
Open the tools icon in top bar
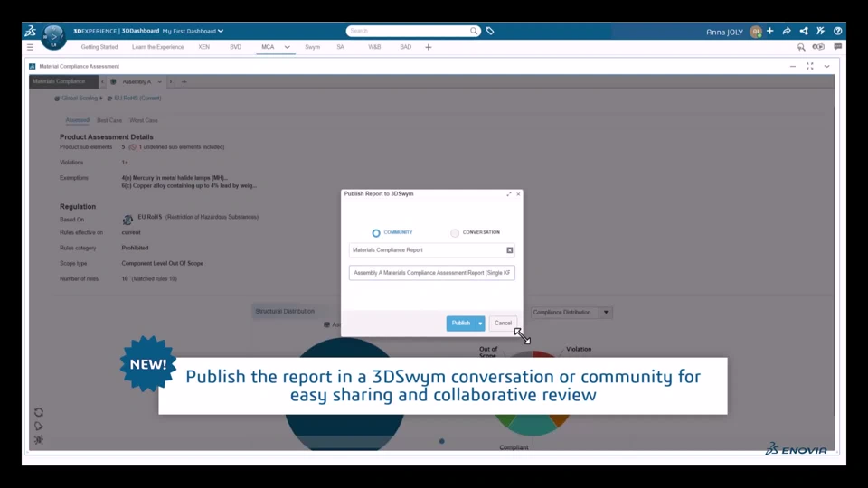(x=820, y=31)
